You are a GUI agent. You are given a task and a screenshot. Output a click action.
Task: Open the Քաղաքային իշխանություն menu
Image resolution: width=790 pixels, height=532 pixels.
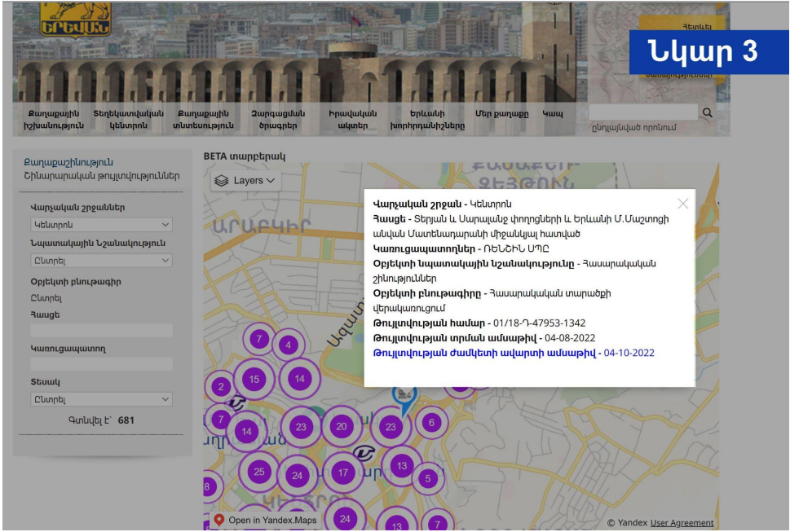click(x=55, y=120)
